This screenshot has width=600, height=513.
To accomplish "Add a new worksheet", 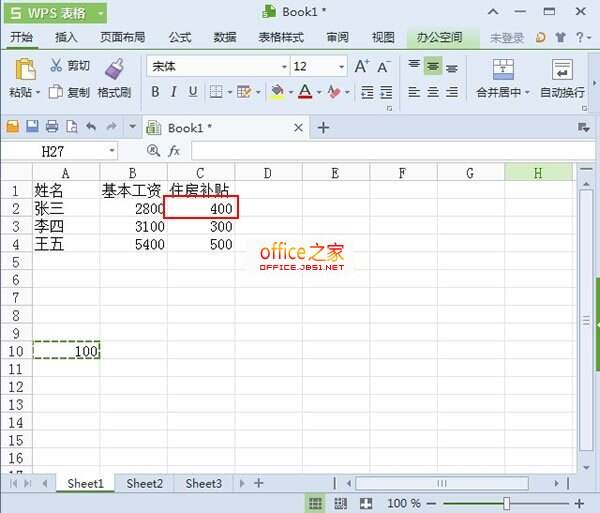I will click(259, 483).
